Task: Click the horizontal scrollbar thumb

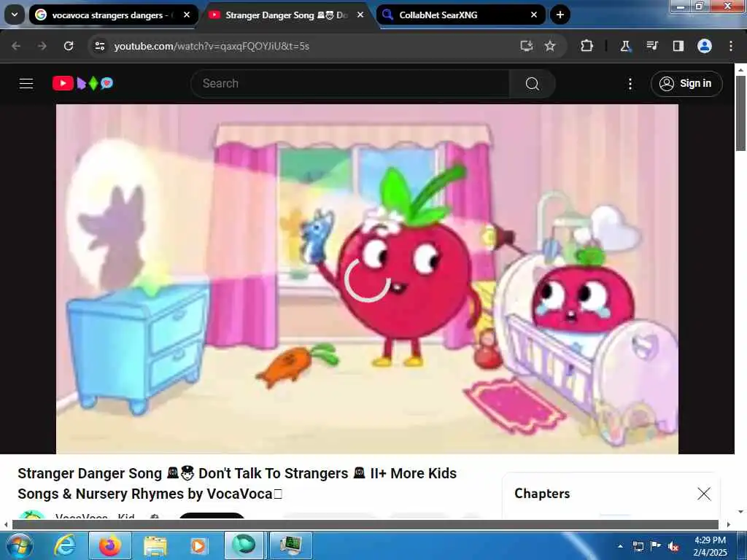Action: click(x=365, y=524)
